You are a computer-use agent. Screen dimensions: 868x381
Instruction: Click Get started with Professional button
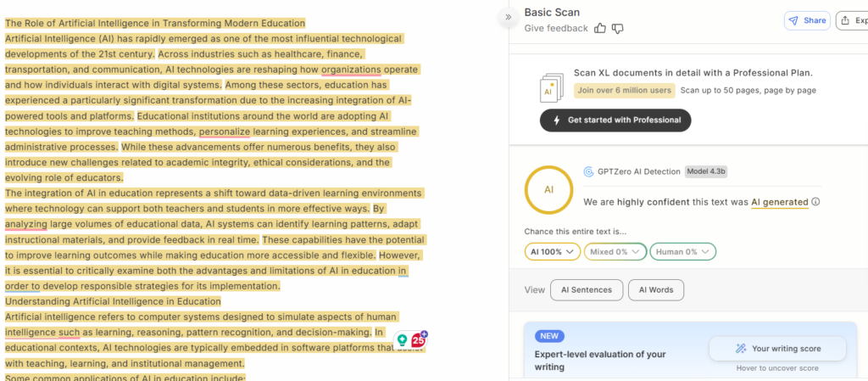click(615, 120)
